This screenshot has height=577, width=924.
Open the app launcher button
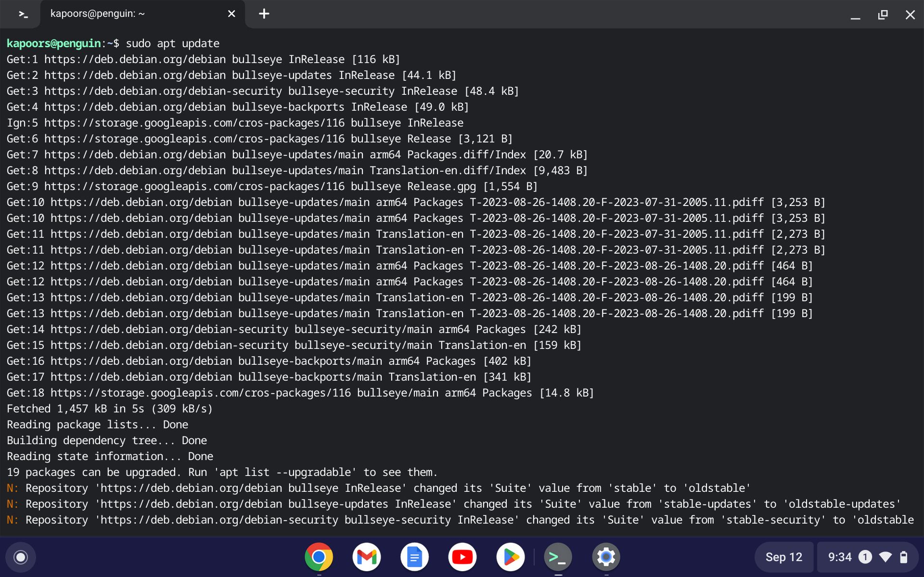tap(20, 557)
